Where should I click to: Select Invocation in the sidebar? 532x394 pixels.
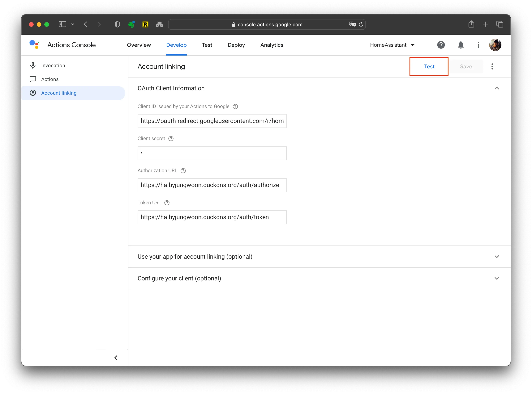pos(73,65)
